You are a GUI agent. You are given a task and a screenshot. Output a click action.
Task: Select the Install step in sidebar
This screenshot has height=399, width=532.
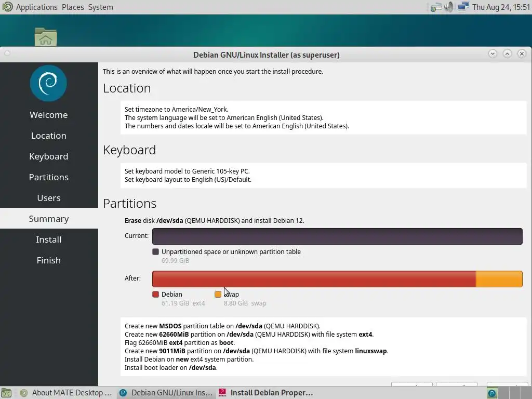pyautogui.click(x=49, y=239)
